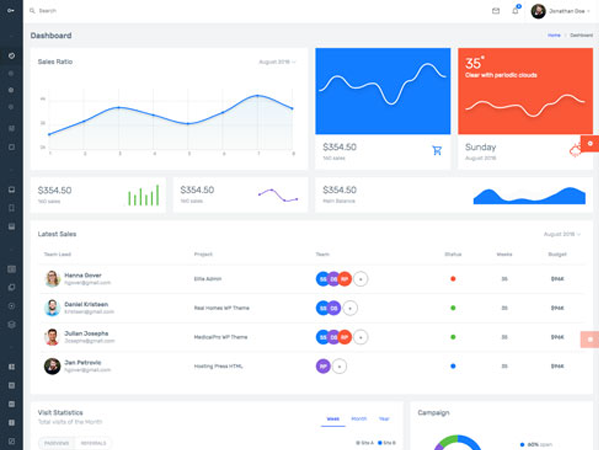
Task: Click the Hosting Press HTML project cell
Action: pos(218,366)
